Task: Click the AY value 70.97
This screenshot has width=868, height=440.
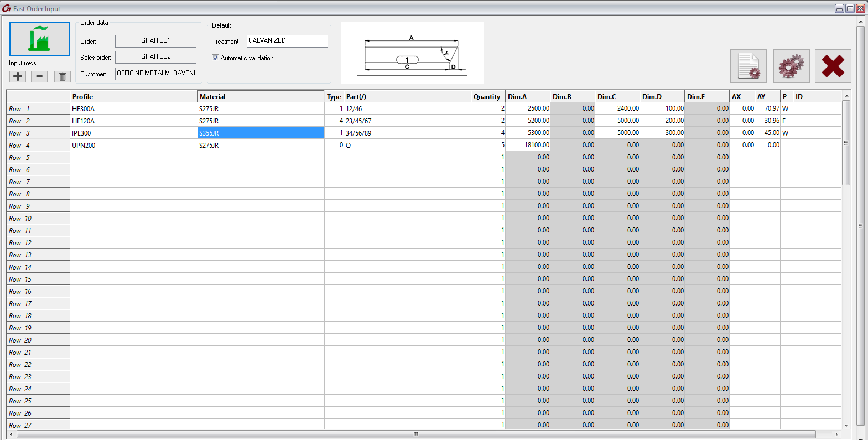Action: [767, 109]
